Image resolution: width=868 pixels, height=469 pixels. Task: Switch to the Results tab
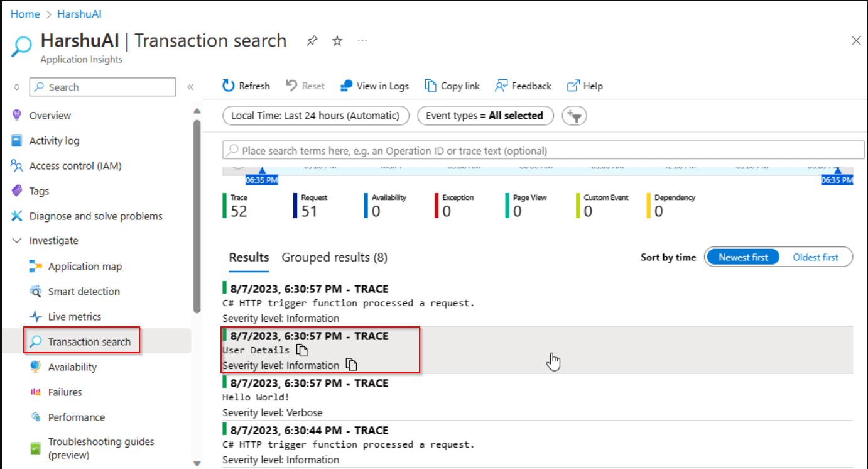pyautogui.click(x=249, y=257)
